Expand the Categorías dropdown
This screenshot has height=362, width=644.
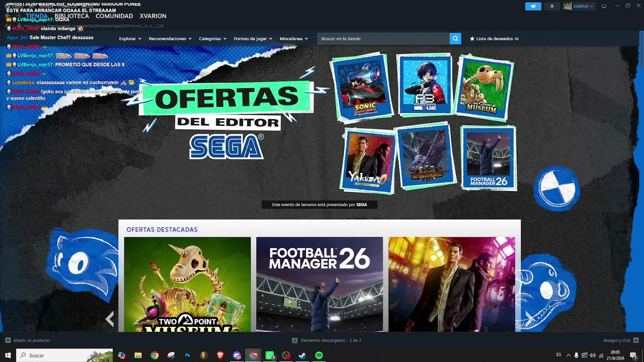pos(212,39)
